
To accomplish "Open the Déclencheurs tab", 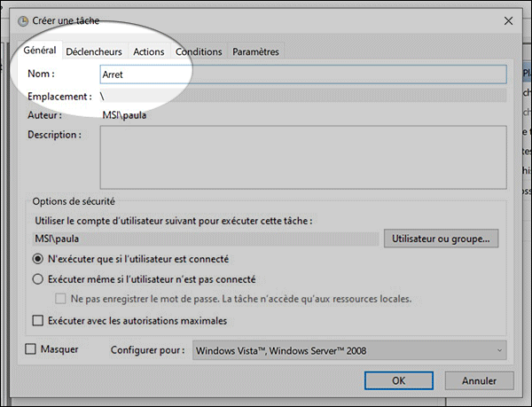I will tap(94, 51).
